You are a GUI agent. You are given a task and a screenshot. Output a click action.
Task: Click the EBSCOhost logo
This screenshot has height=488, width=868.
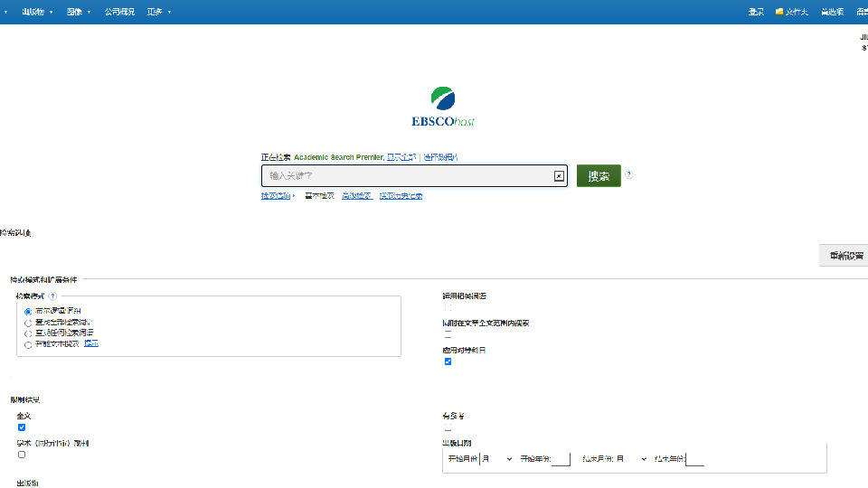443,107
